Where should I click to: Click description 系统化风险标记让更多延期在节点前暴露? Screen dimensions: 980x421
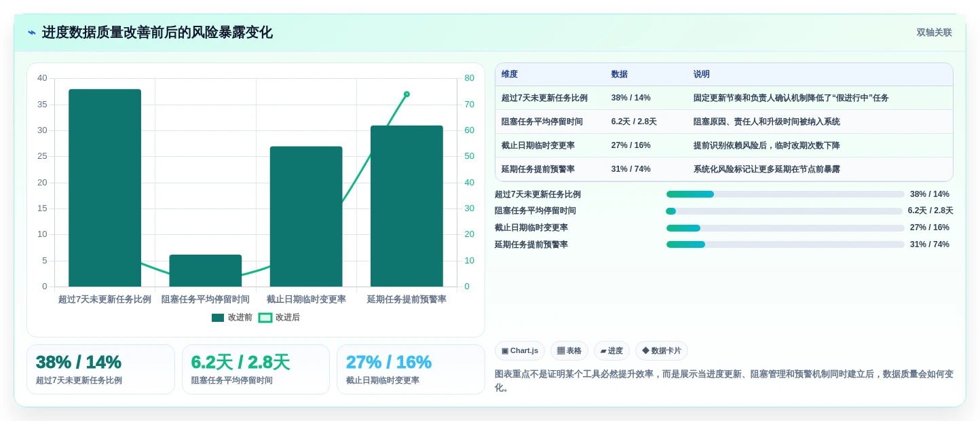[x=767, y=169]
